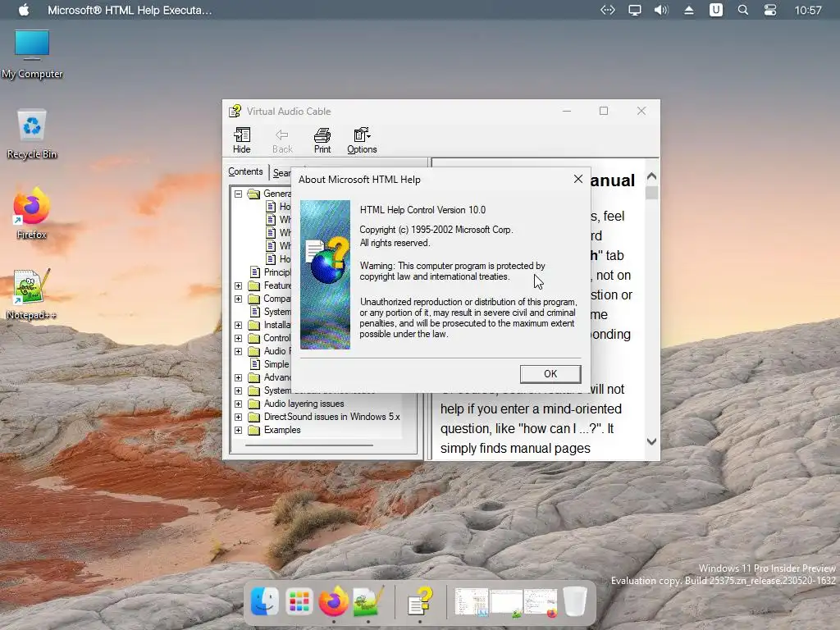Click the contents tree horizontal scrollbar
Image resolution: width=840 pixels, height=630 pixels.
coord(309,445)
